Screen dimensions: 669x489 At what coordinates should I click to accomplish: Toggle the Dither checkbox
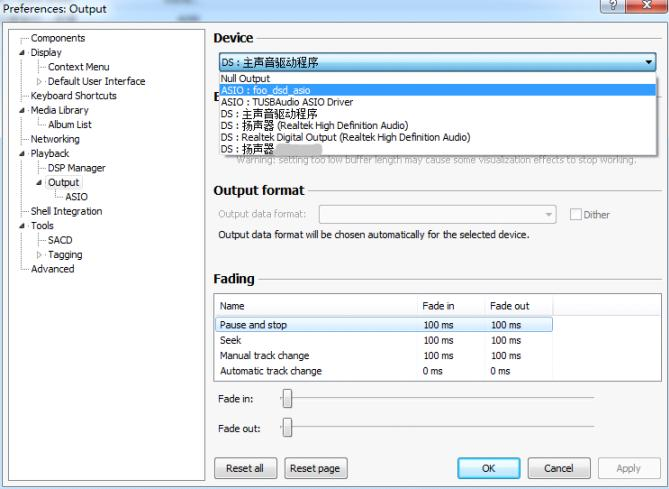575,214
